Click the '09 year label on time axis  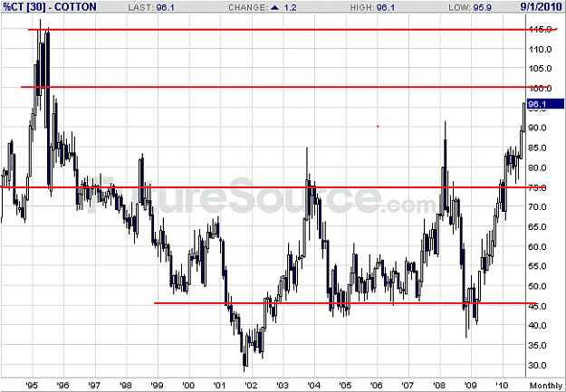click(x=470, y=385)
